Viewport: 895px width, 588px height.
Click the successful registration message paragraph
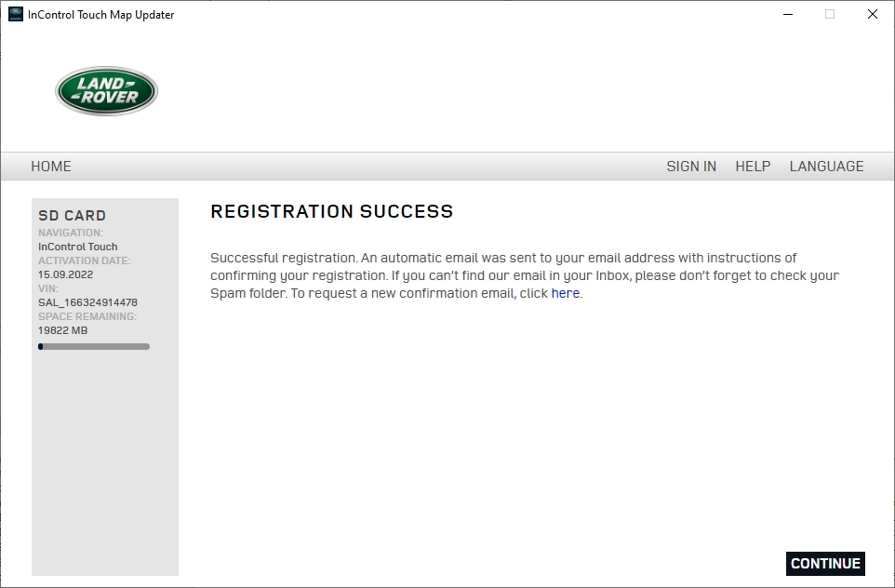(525, 275)
